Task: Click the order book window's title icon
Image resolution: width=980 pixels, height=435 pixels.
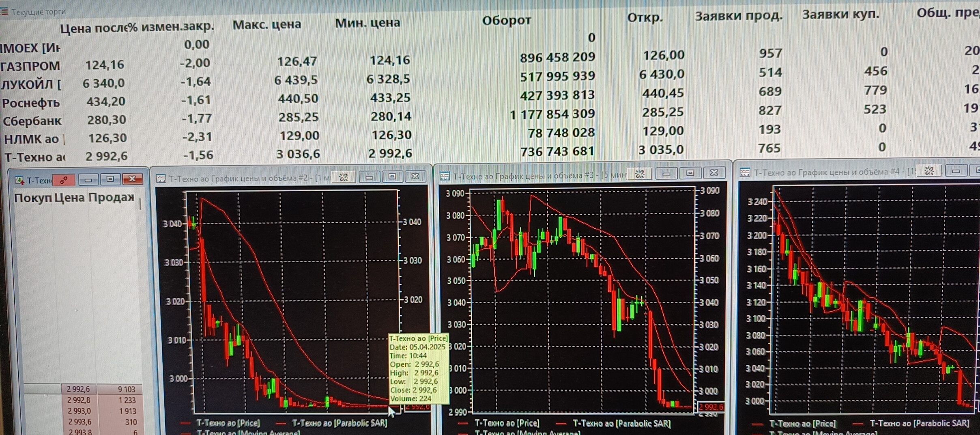Action: [x=19, y=180]
